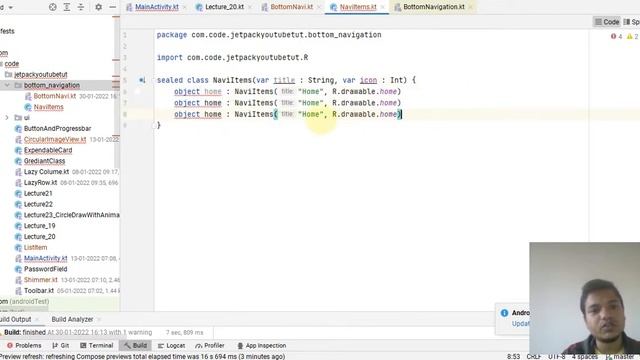Click the Select Opened File target icon

point(53,7)
